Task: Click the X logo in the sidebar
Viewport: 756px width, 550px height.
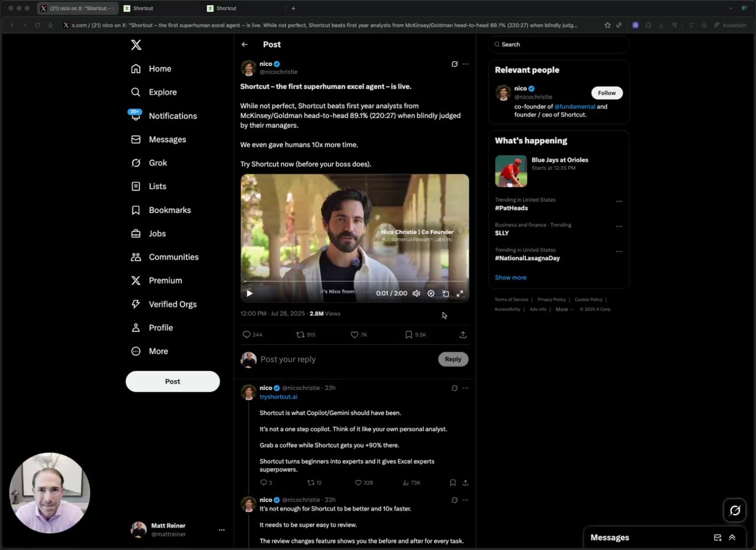Action: [x=136, y=45]
